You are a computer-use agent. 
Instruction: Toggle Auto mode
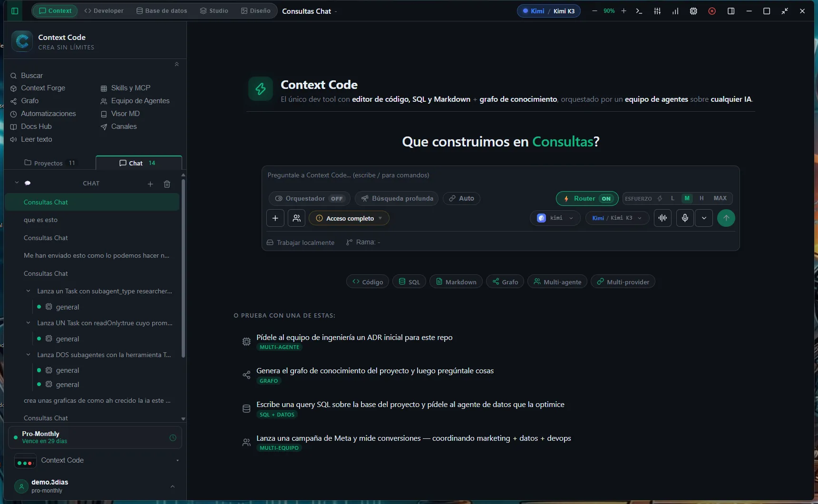461,198
